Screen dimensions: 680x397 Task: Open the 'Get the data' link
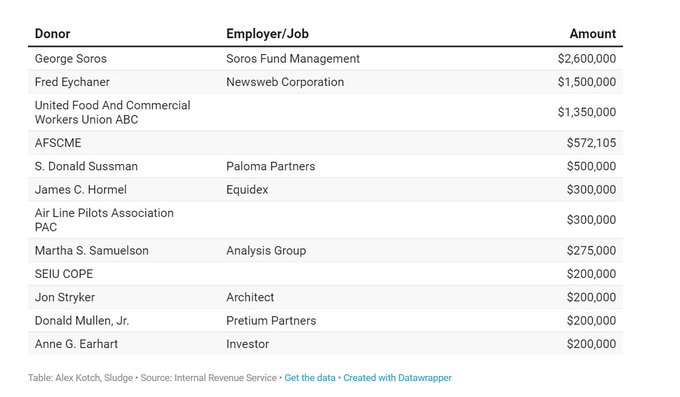point(310,378)
